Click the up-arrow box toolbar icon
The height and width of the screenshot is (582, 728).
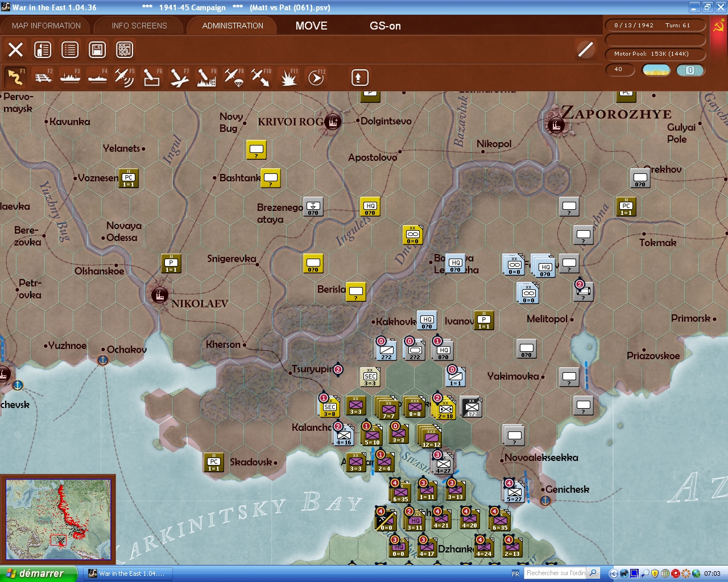359,77
